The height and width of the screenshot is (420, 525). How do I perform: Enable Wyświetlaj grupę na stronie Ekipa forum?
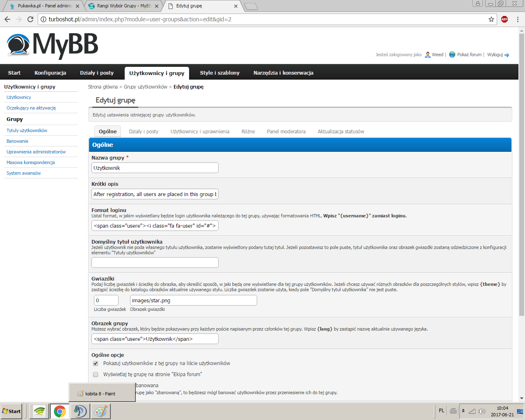[x=96, y=374]
